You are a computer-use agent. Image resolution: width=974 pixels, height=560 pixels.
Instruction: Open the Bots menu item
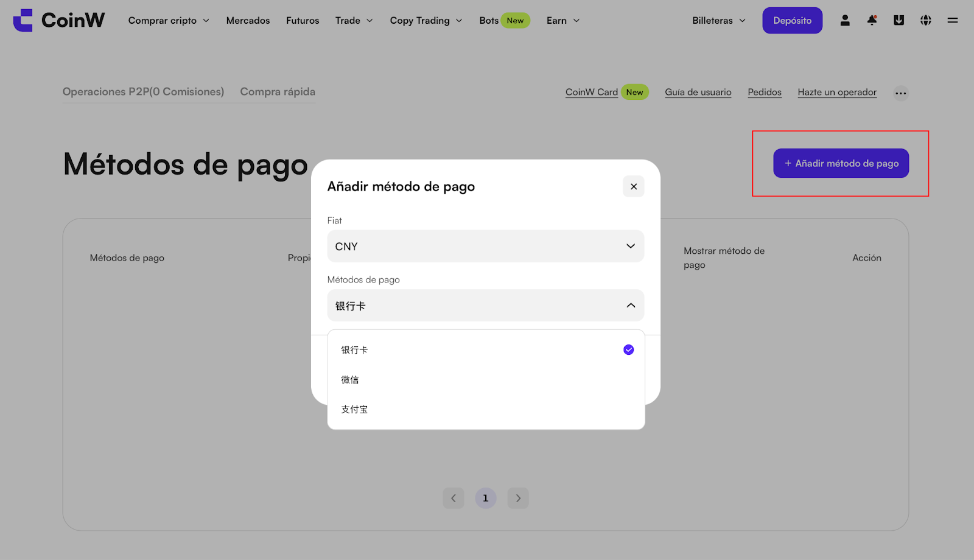pyautogui.click(x=505, y=20)
